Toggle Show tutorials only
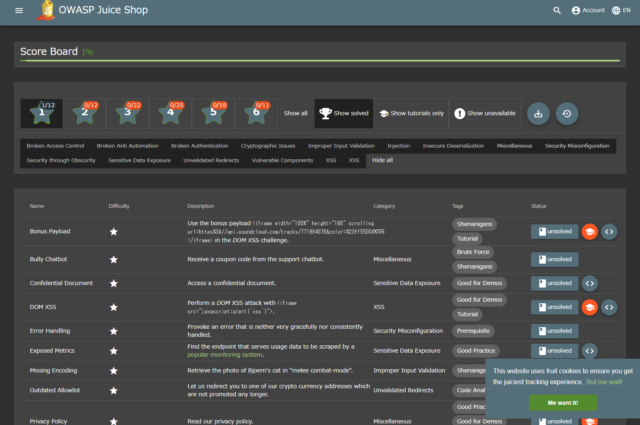640x425 pixels. tap(411, 113)
